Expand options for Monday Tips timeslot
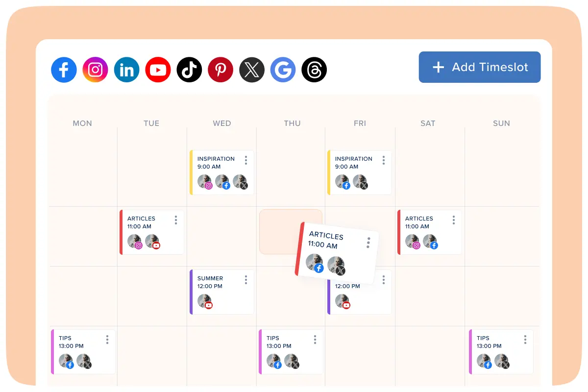 [x=107, y=340]
